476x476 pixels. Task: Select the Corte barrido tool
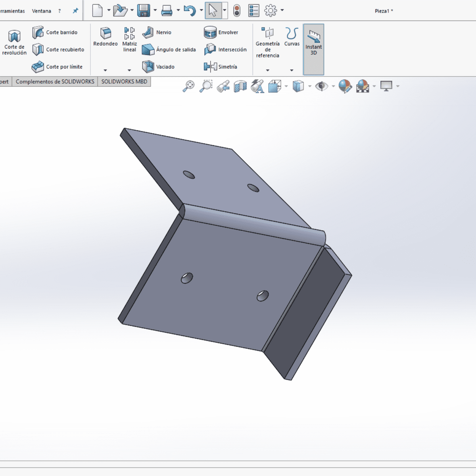click(55, 33)
